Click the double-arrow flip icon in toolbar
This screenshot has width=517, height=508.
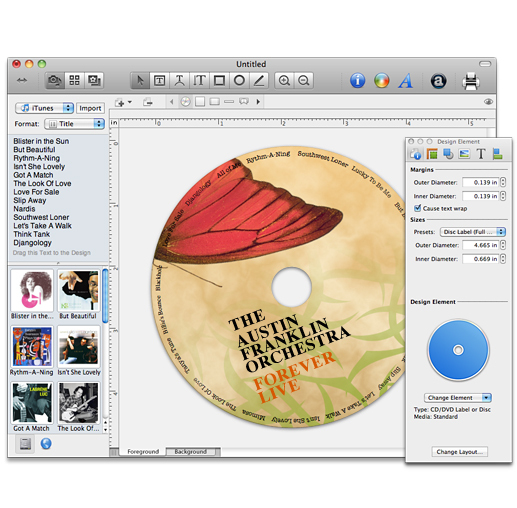pyautogui.click(x=22, y=80)
